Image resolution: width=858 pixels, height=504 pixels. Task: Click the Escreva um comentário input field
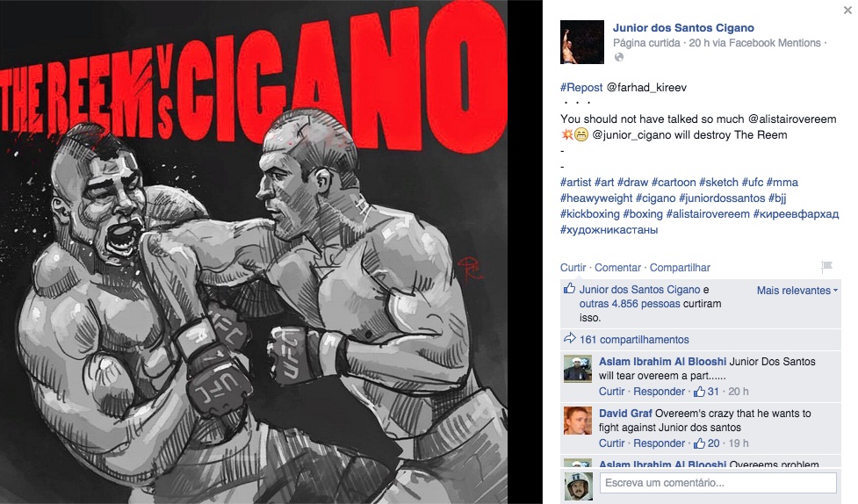point(717,483)
